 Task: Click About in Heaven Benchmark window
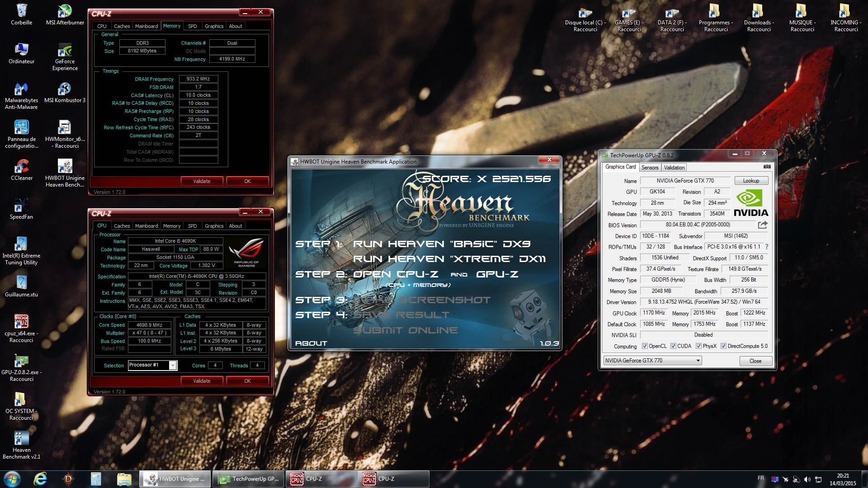[x=311, y=343]
